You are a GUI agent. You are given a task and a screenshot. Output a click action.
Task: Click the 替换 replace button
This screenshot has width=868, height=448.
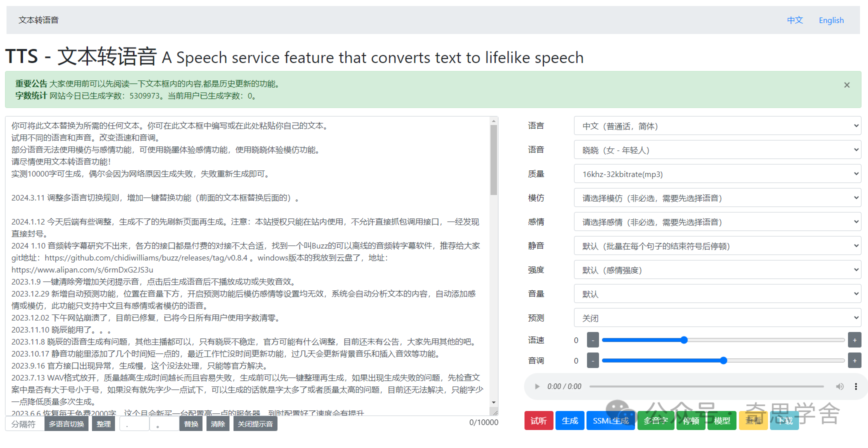click(191, 423)
